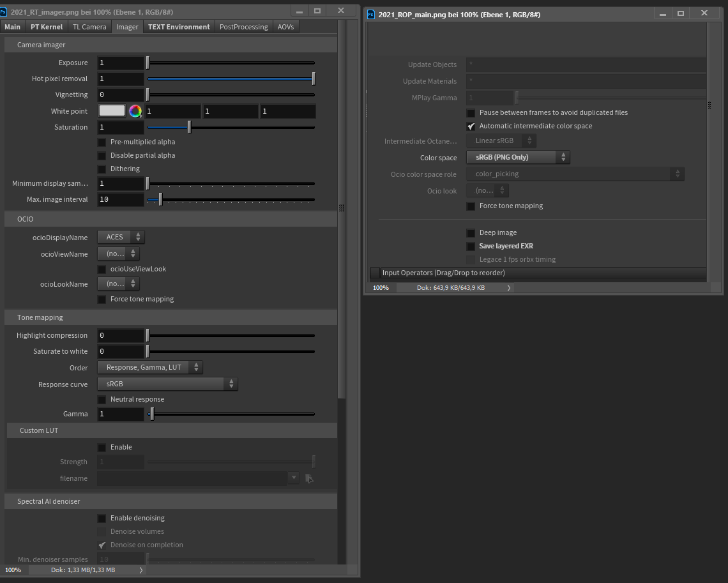The width and height of the screenshot is (728, 583).
Task: Turn on Enable denoising
Action: [102, 519]
